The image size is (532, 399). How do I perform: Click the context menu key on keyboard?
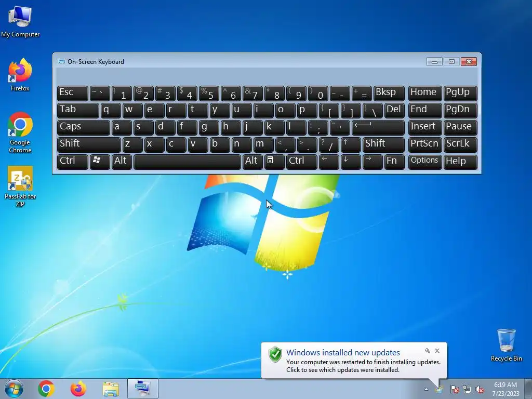pos(274,162)
